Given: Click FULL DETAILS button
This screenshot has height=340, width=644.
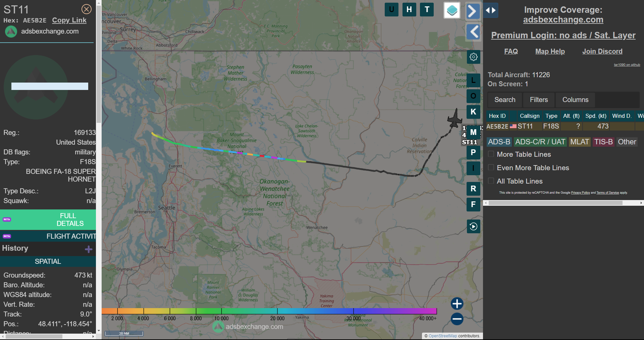Looking at the screenshot, I should [x=48, y=220].
